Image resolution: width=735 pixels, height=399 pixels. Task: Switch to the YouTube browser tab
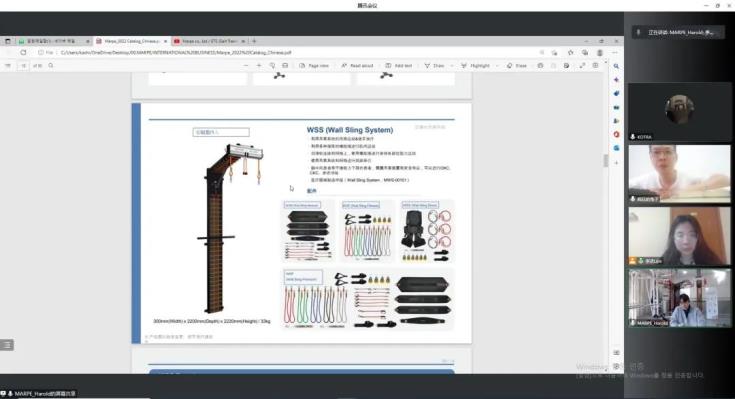click(210, 41)
